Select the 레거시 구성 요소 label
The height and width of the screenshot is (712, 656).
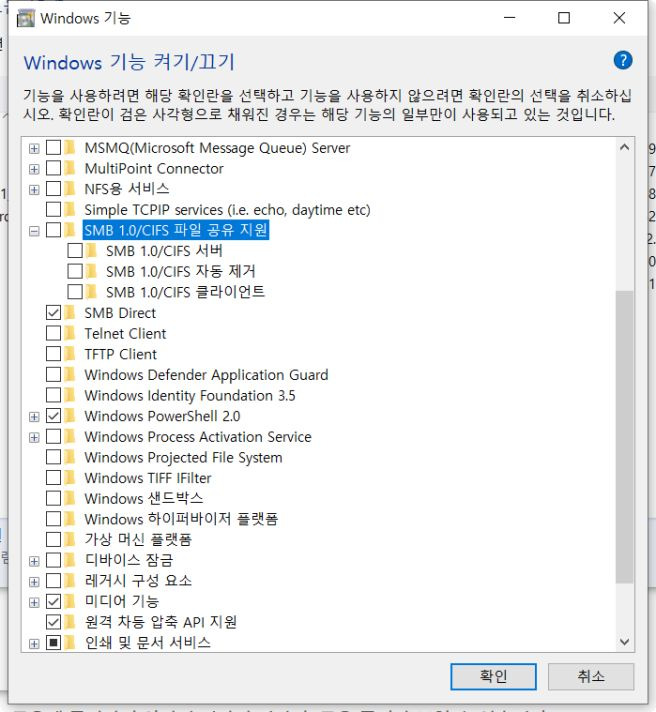point(138,580)
